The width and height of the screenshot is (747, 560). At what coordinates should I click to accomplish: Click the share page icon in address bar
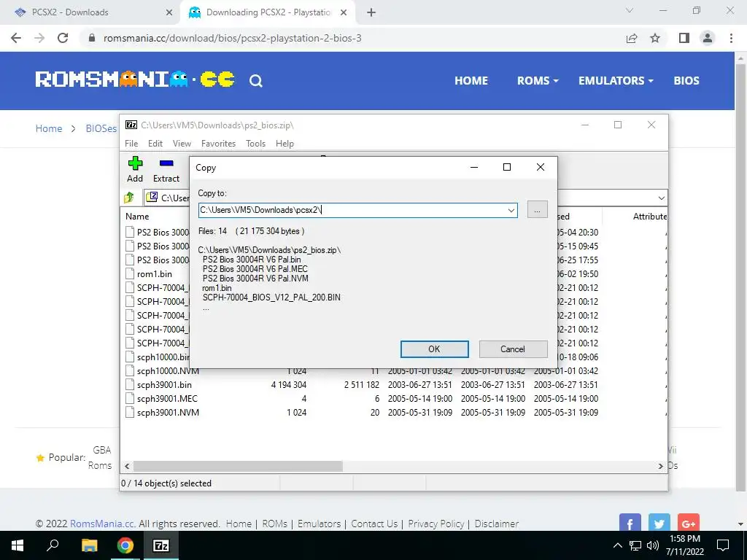[x=632, y=38]
